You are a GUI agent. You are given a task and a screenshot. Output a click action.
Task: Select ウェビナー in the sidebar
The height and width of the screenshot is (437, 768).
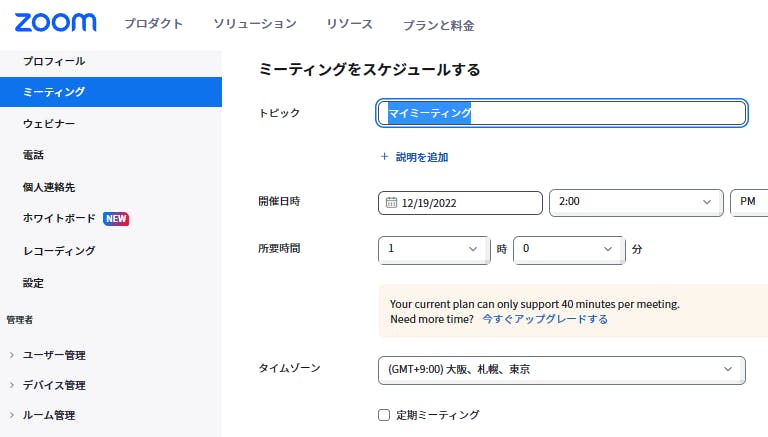49,124
